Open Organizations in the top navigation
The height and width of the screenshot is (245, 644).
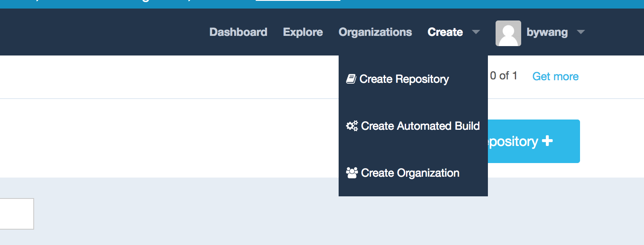pyautogui.click(x=375, y=32)
